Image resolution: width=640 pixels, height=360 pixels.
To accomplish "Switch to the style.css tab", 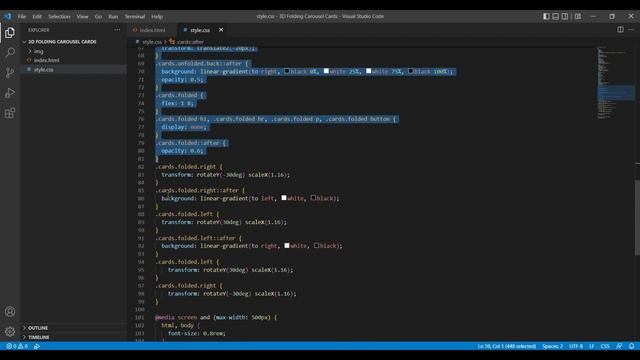I will pyautogui.click(x=200, y=30).
